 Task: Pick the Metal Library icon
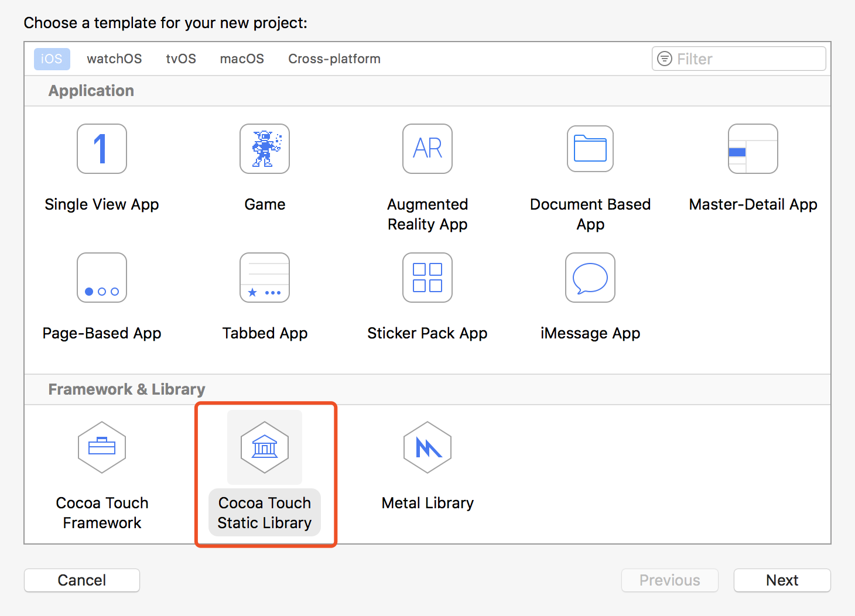(x=427, y=447)
